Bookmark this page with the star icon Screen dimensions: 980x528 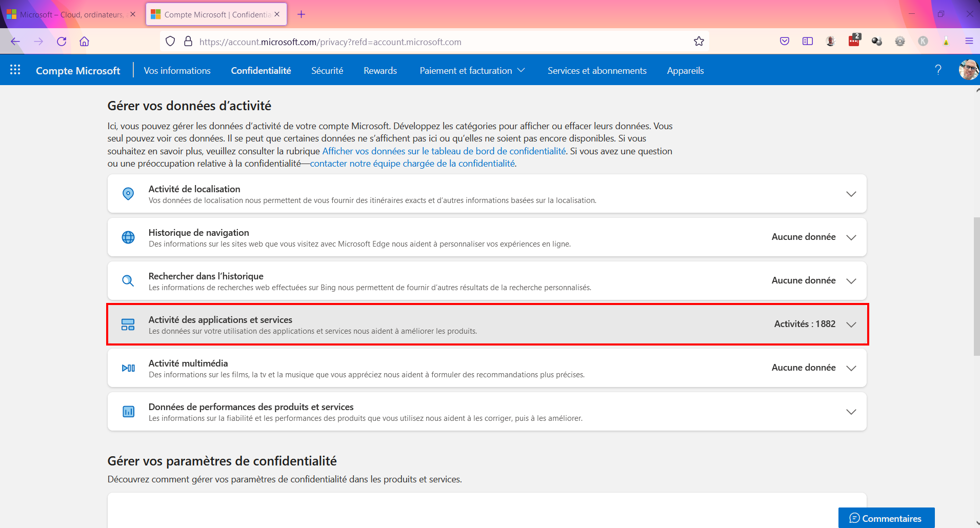[699, 42]
